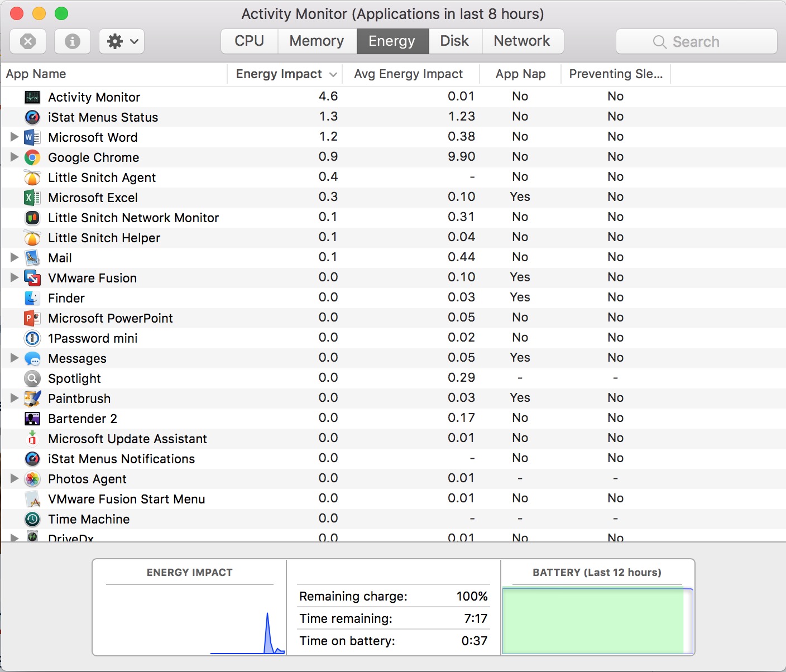Click the Microsoft PowerPoint icon
Screen dimensions: 786x672
[x=32, y=318]
